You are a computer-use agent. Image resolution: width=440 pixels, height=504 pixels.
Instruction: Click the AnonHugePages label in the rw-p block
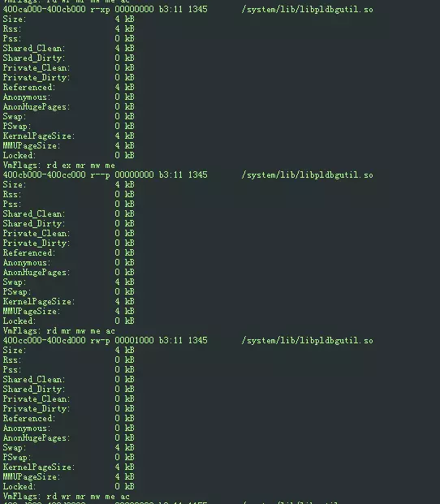click(37, 437)
